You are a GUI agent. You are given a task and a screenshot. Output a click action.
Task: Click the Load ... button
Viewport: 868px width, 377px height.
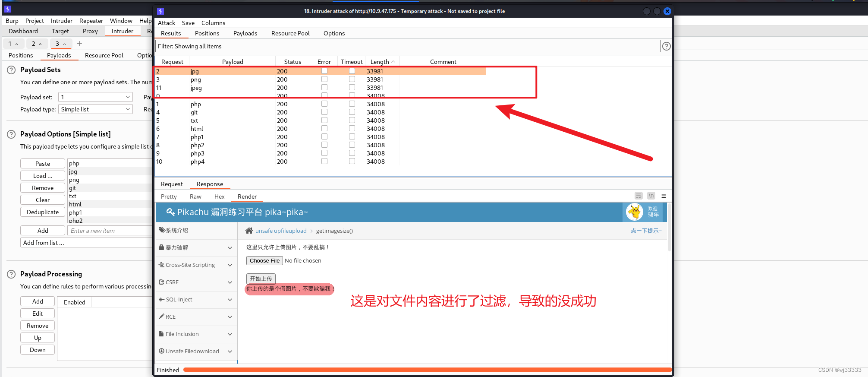coord(43,176)
